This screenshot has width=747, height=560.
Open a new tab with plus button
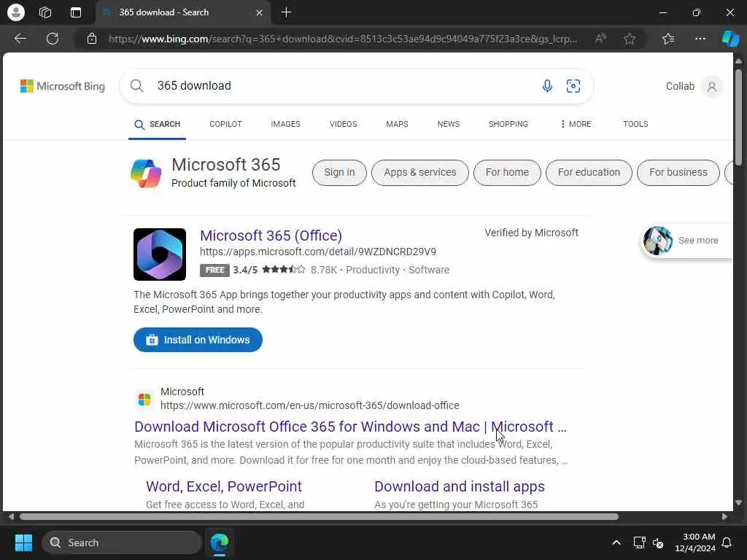(286, 12)
